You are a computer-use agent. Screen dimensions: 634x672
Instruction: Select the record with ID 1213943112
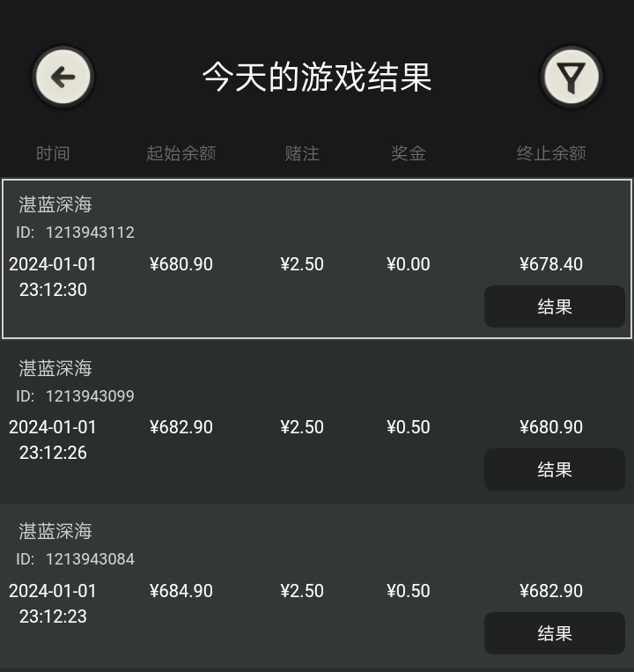click(x=317, y=259)
